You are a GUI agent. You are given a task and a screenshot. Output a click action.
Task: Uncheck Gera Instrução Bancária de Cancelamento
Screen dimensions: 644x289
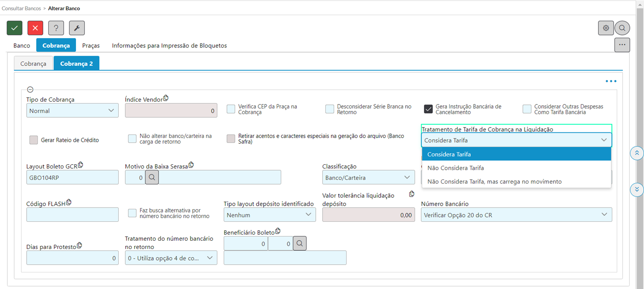click(x=428, y=109)
